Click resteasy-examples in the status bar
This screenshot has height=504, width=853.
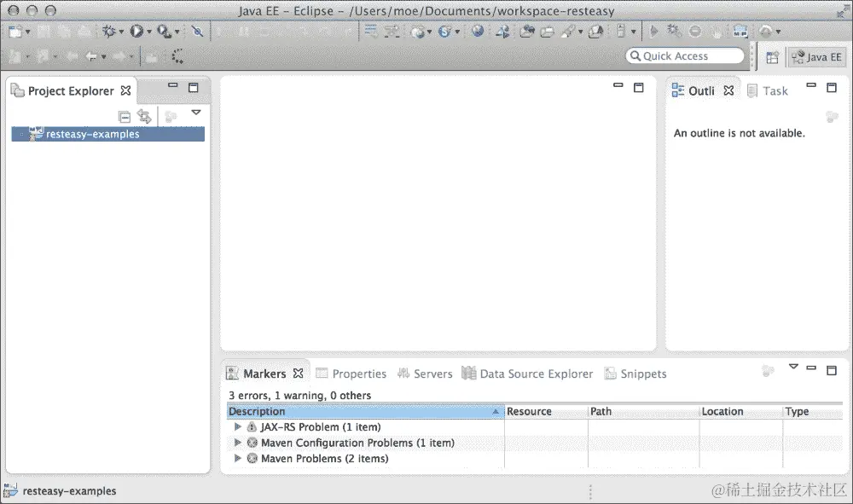(x=69, y=491)
